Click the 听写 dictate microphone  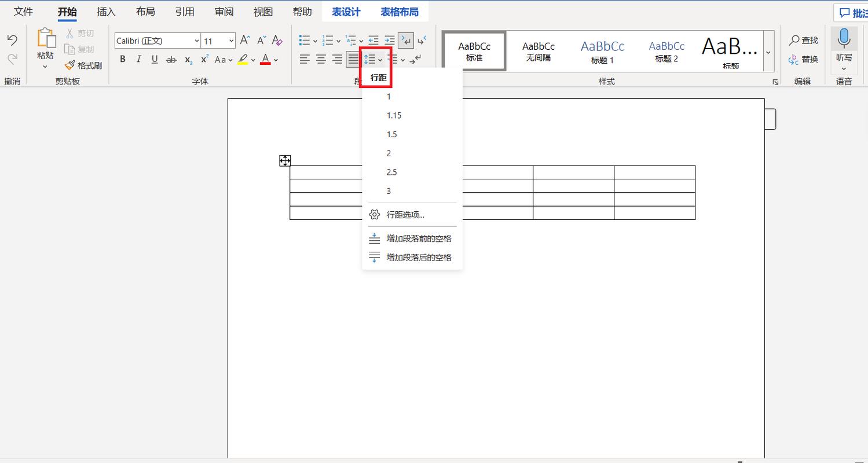click(844, 38)
